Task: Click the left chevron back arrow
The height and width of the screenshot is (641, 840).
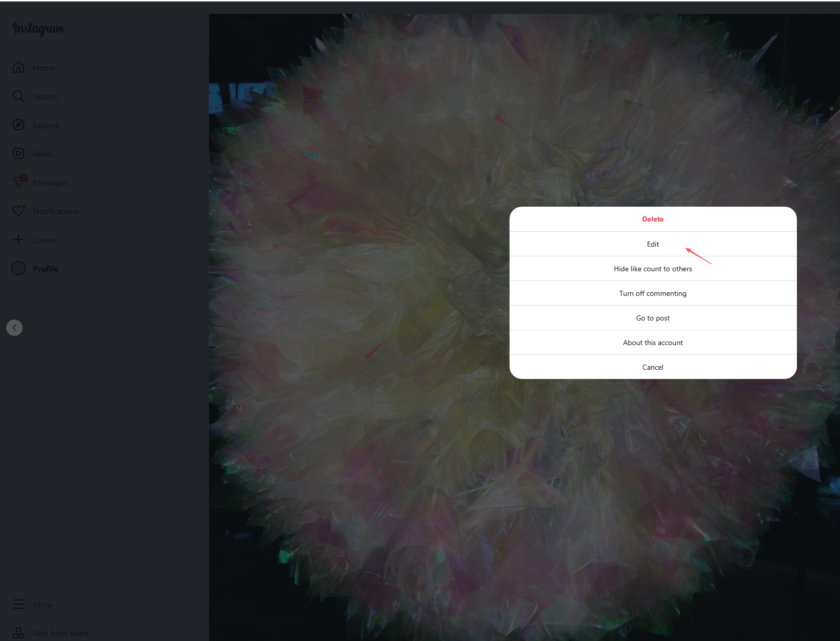Action: [14, 328]
